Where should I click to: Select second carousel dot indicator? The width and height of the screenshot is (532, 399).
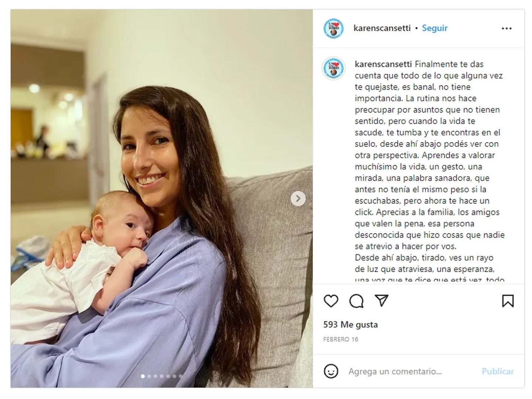(149, 376)
